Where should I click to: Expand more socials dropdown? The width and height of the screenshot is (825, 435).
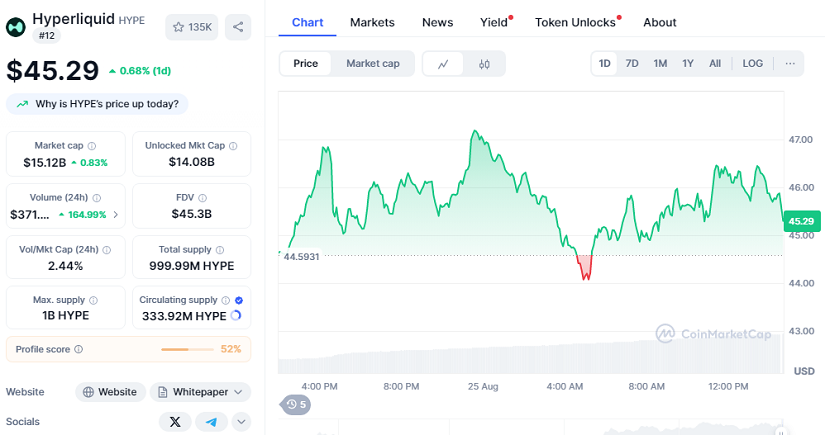click(241, 422)
